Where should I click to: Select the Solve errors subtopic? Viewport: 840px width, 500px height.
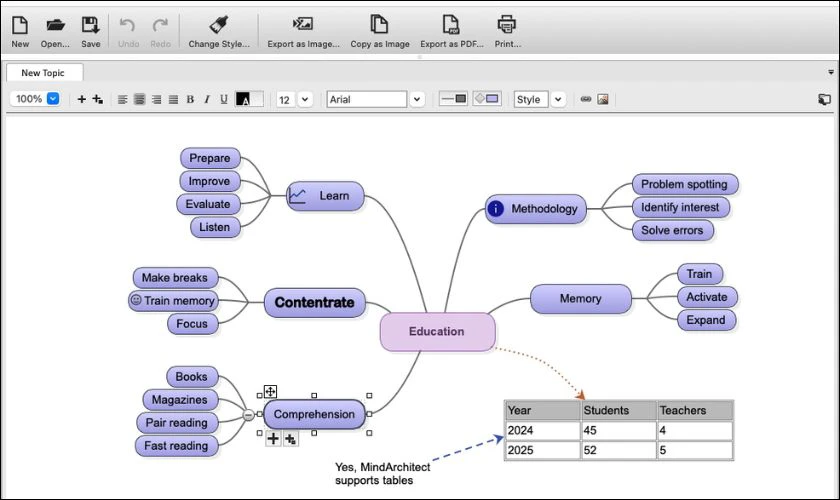pyautogui.click(x=672, y=230)
